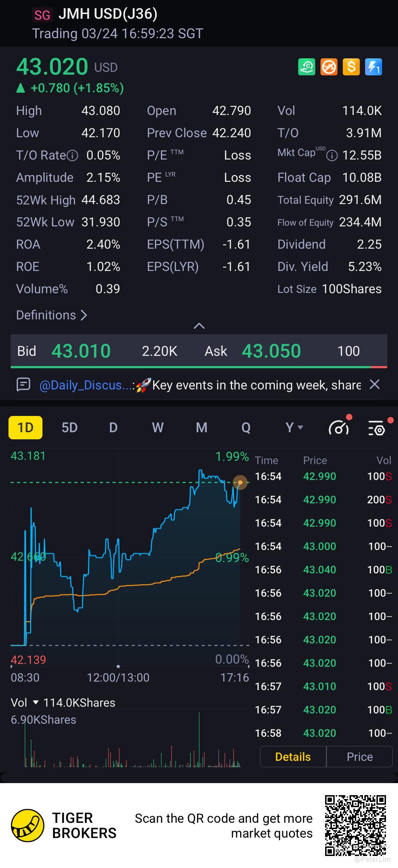Open Definitions page
This screenshot has width=398, height=868.
pyautogui.click(x=52, y=315)
